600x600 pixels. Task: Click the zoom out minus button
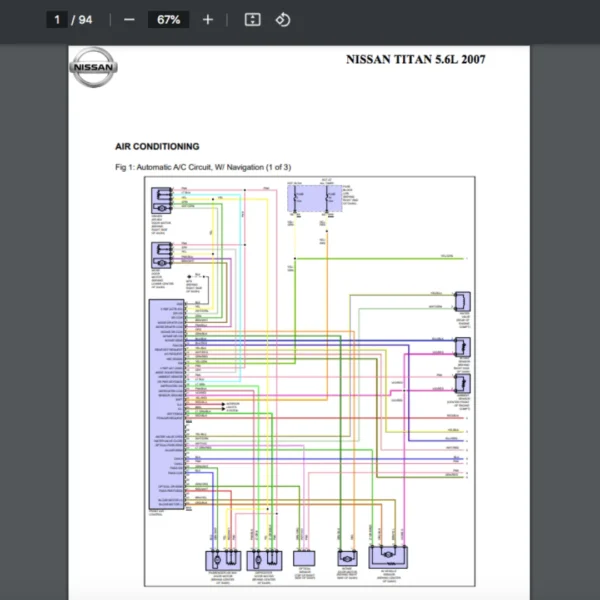(129, 20)
